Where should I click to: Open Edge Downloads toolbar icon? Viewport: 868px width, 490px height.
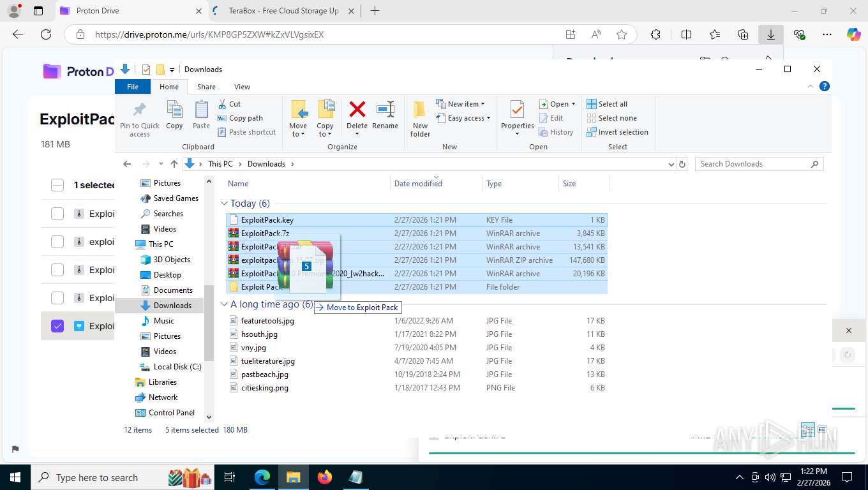coord(771,34)
